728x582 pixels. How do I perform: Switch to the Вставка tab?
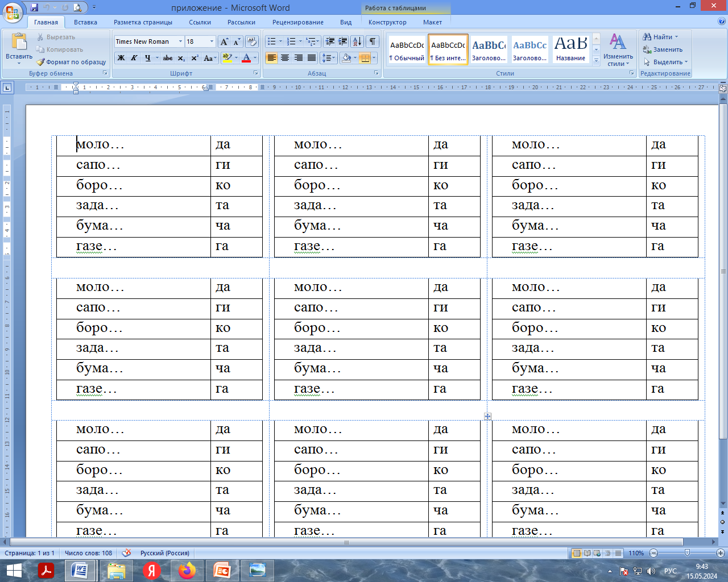[85, 22]
